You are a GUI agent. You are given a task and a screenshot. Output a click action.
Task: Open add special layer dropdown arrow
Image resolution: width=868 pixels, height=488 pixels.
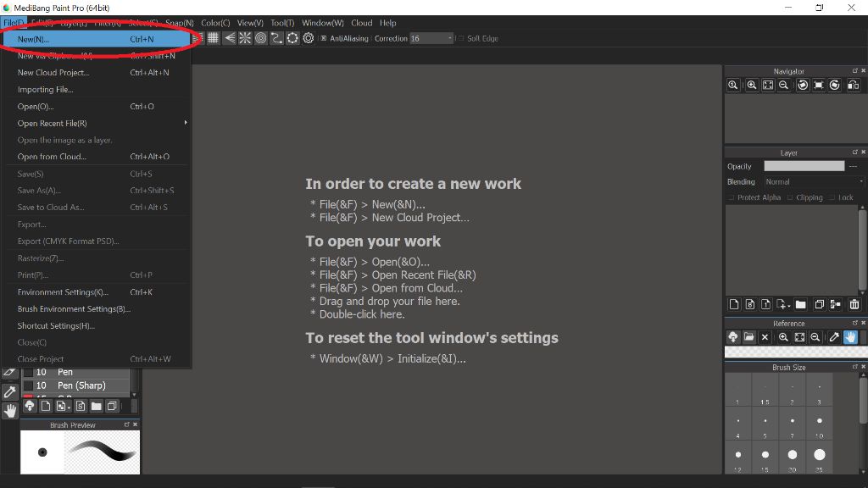click(788, 305)
